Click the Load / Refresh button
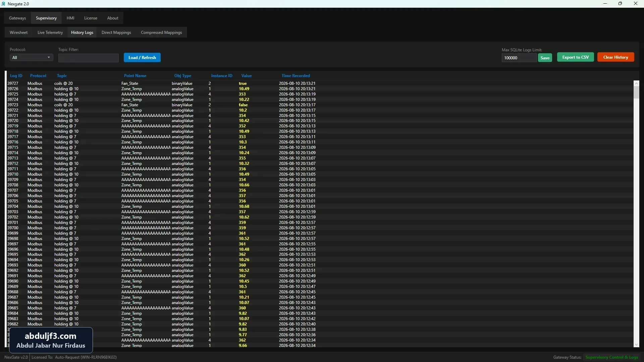This screenshot has height=362, width=644. click(x=142, y=58)
